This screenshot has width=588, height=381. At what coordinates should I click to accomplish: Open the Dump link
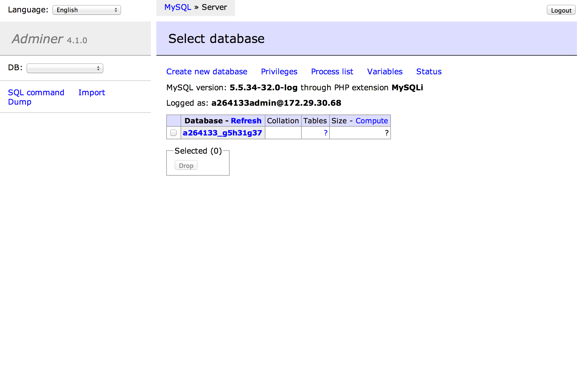coord(20,102)
